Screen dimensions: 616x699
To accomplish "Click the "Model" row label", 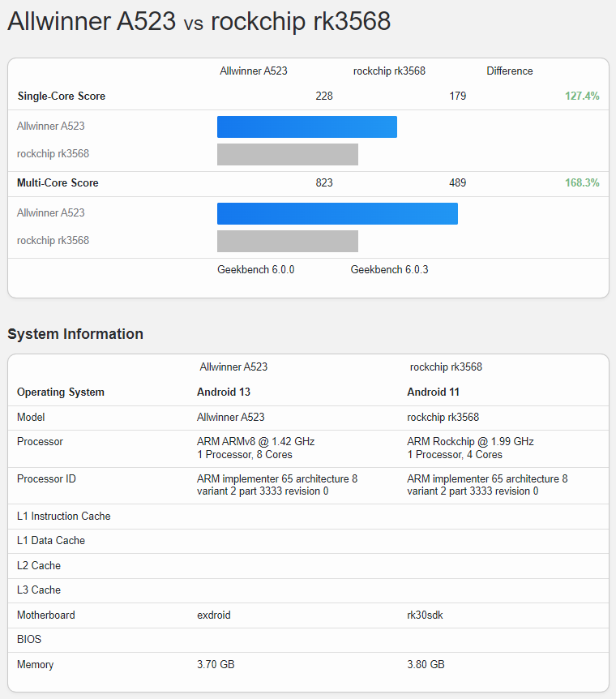I will click(x=31, y=418).
